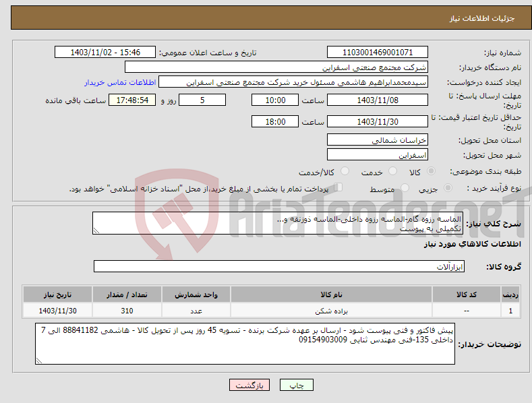Click the announcement date field 1403/11/02 - 15:46
The width and height of the screenshot is (532, 403).
click(105, 53)
